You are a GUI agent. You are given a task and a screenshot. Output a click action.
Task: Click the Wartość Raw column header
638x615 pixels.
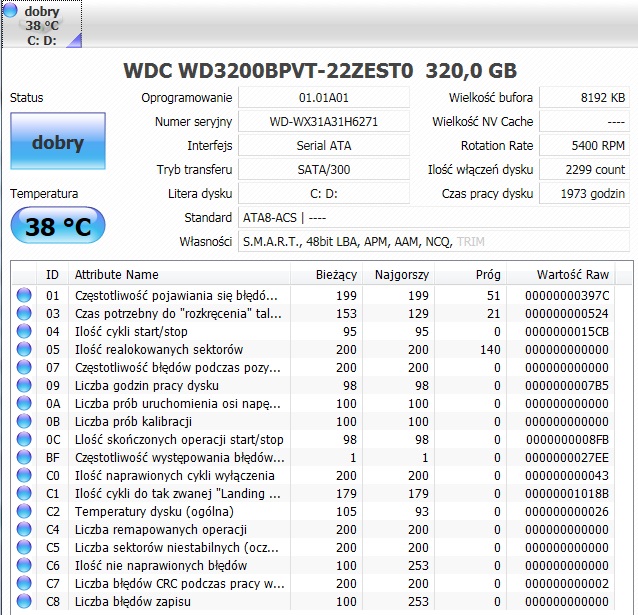coord(561,275)
